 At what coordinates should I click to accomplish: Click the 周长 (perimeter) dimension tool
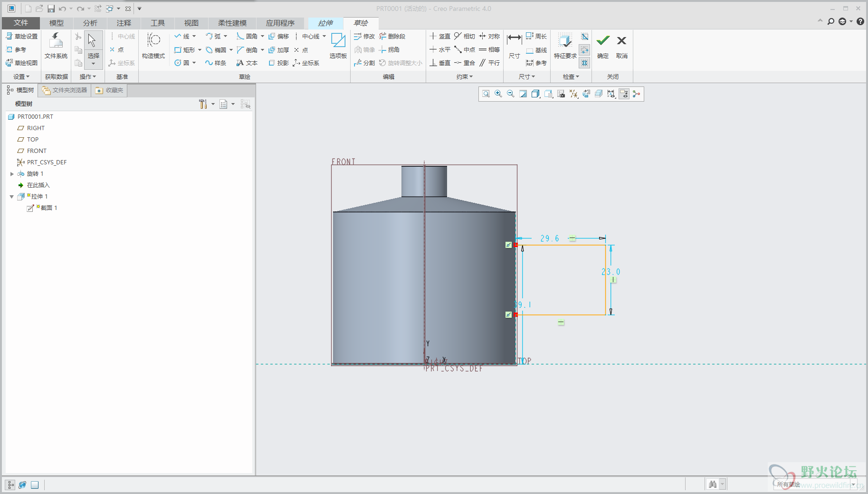[x=536, y=37]
